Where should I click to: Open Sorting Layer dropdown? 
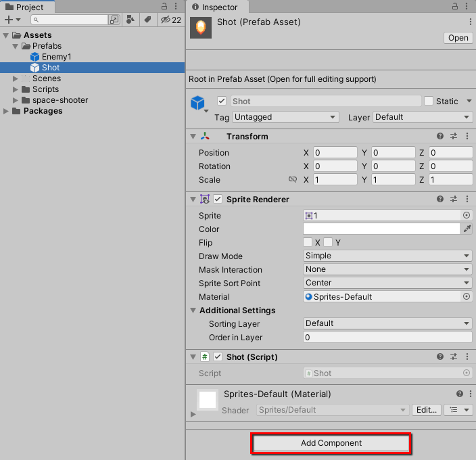coord(387,323)
